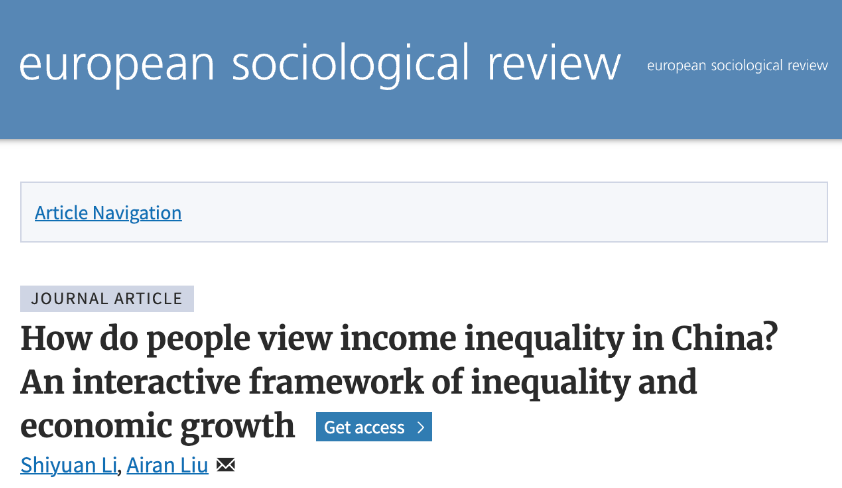Viewport: 842px width, 488px height.
Task: Click the chevron arrow inside Get access
Action: click(x=420, y=427)
